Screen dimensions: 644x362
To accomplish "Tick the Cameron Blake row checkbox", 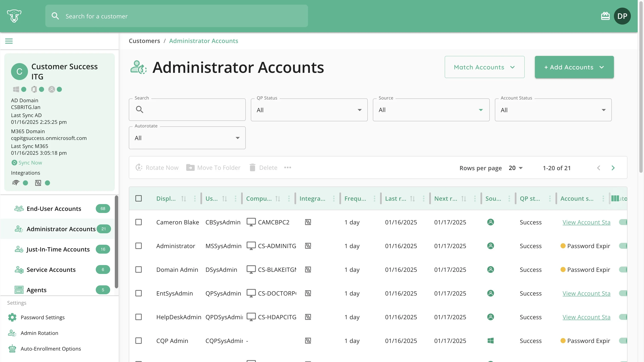I will point(139,222).
